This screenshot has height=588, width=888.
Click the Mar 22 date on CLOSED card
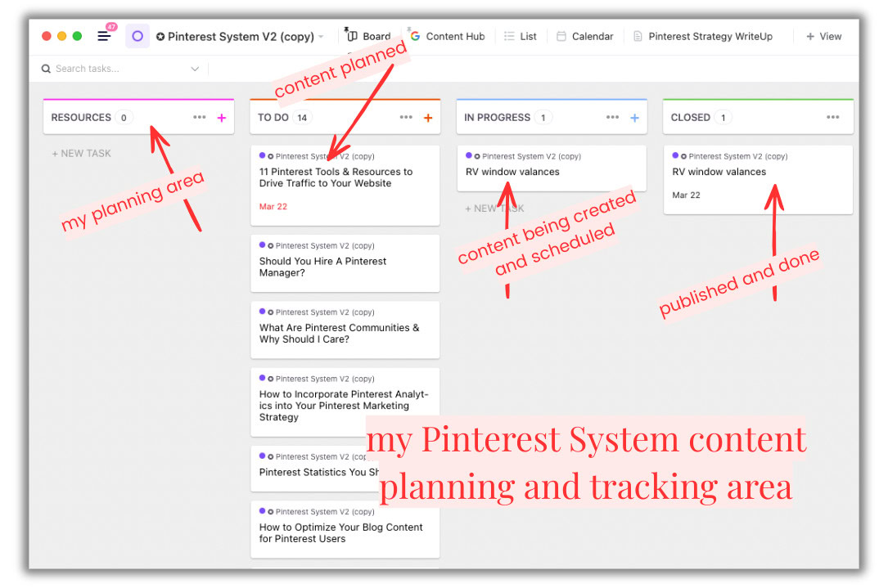click(686, 195)
